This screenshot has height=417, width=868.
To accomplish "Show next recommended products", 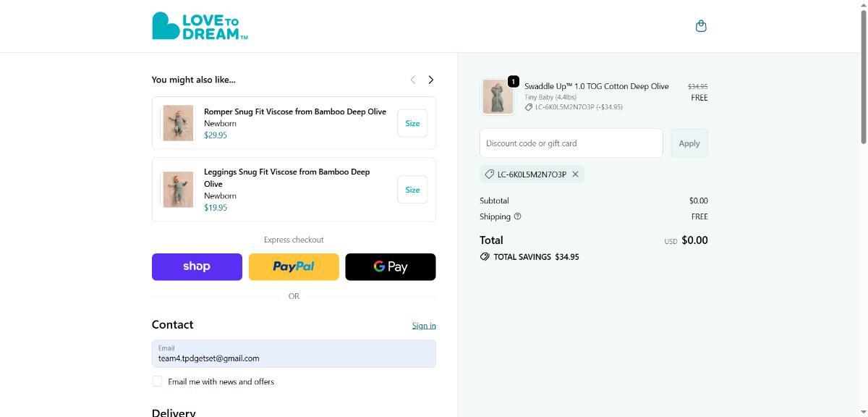I will (431, 80).
